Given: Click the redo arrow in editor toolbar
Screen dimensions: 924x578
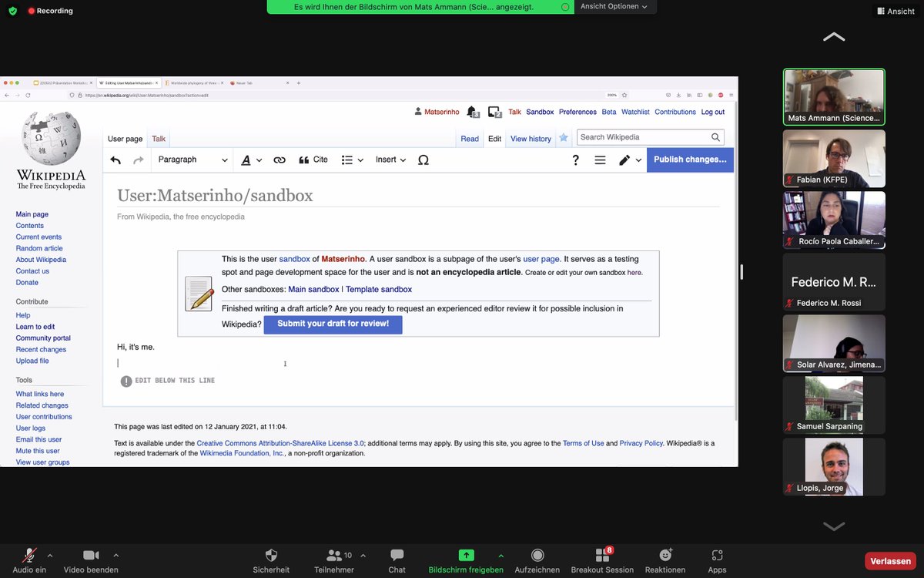Looking at the screenshot, I should 139,160.
